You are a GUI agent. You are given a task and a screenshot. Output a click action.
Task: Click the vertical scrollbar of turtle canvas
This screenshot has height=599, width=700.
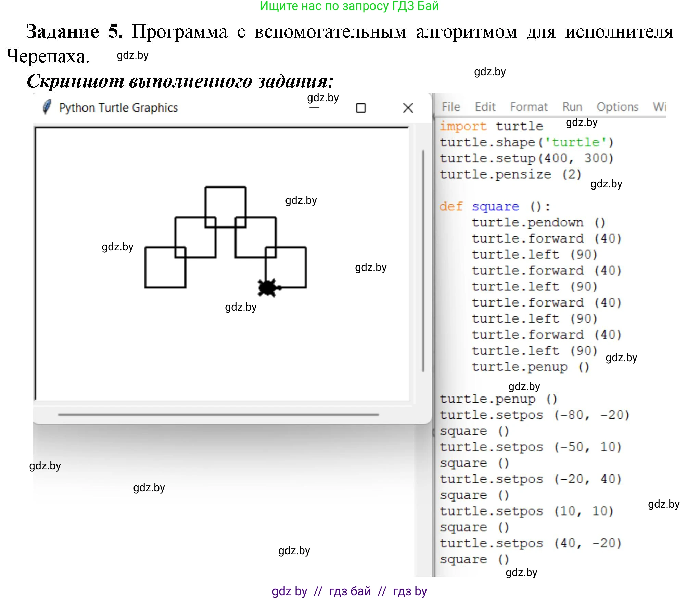(x=423, y=260)
